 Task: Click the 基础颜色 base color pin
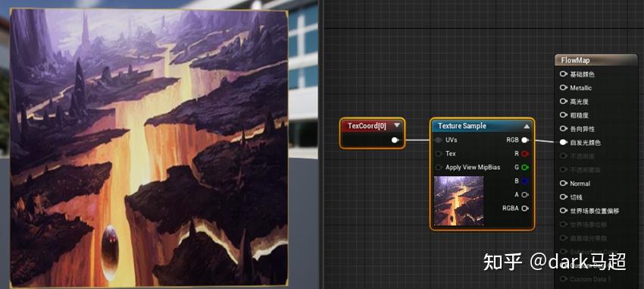(x=564, y=74)
